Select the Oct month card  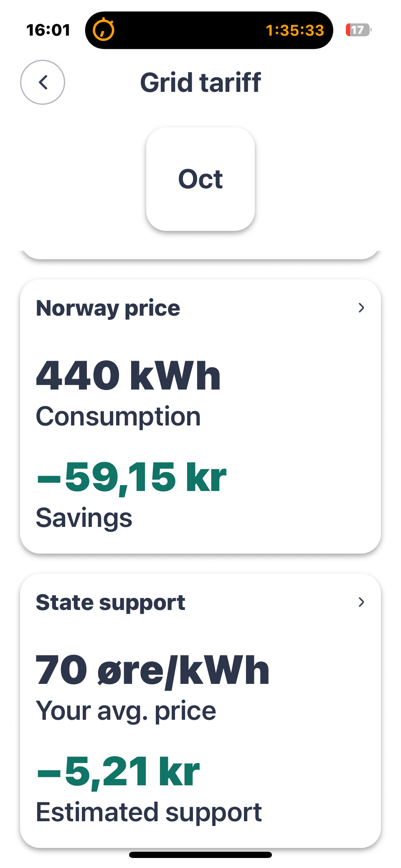200,179
